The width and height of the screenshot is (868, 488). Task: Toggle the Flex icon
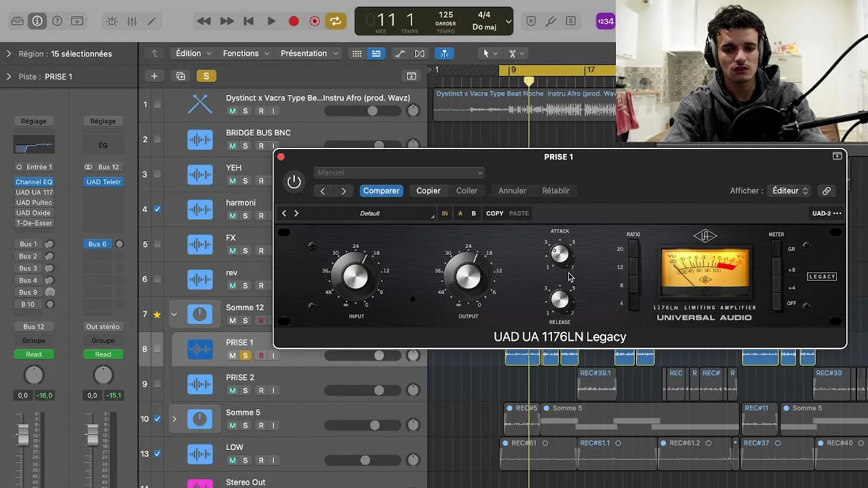click(420, 54)
